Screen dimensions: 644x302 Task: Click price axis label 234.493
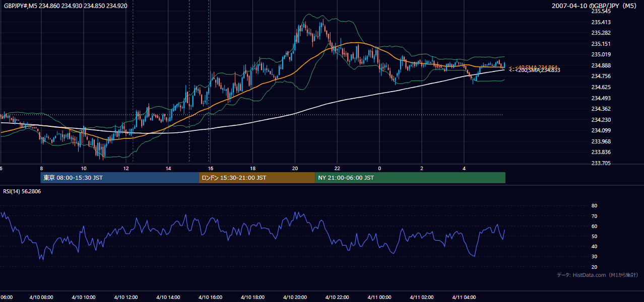coord(601,98)
